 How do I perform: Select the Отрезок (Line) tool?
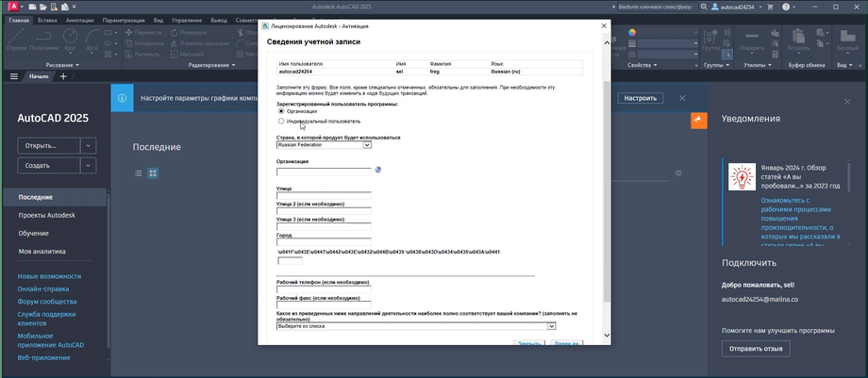16,40
